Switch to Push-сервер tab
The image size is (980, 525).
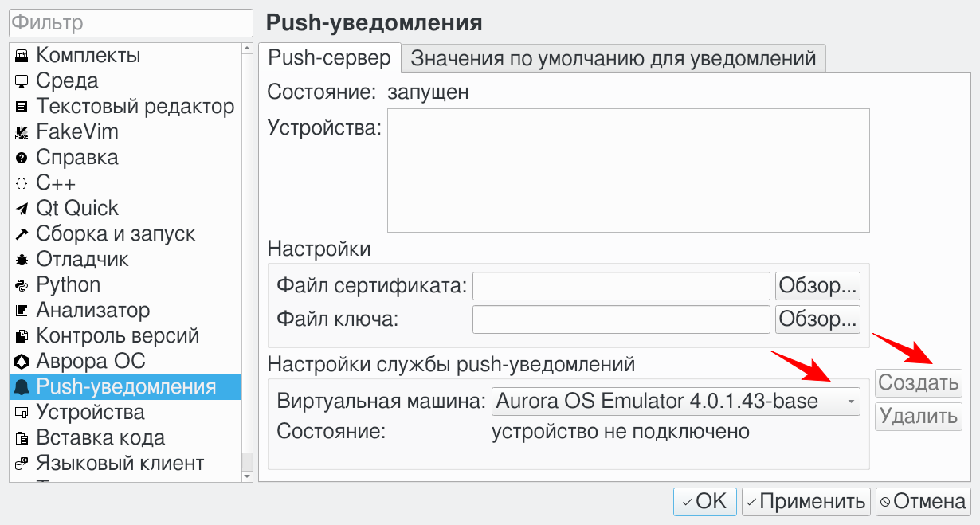tap(329, 58)
